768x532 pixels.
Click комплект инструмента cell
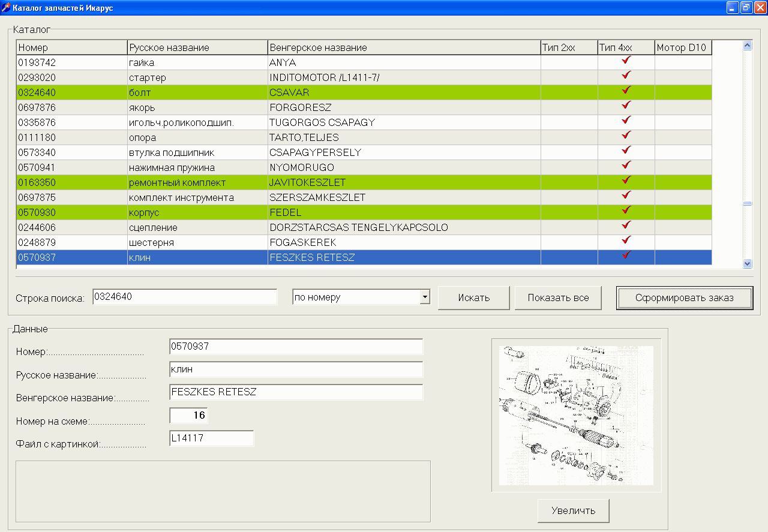197,197
